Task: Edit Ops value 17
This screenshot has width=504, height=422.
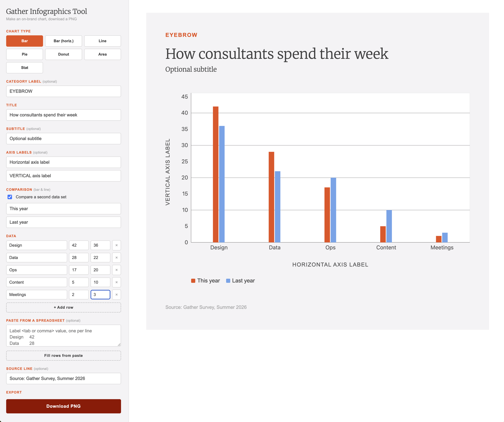Action: (79, 270)
